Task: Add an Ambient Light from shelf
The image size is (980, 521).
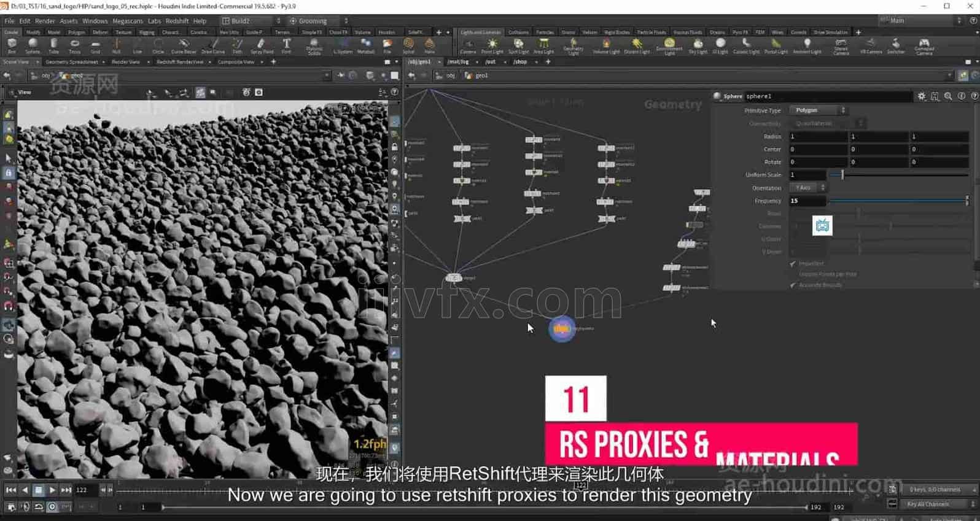Action: pos(807,46)
